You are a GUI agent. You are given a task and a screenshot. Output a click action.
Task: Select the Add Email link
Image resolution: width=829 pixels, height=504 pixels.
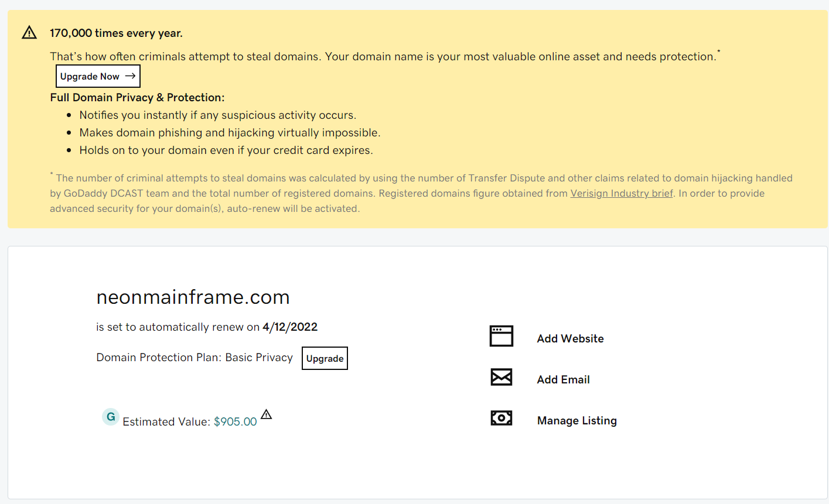pyautogui.click(x=563, y=379)
